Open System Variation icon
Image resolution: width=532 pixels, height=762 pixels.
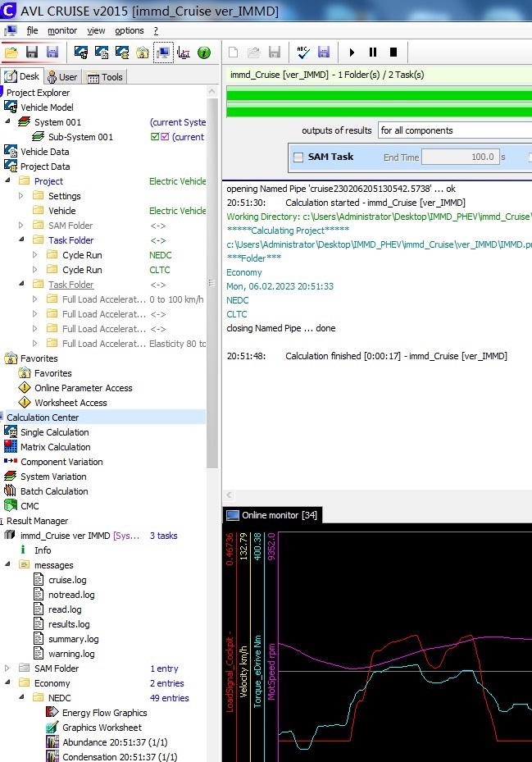click(11, 476)
